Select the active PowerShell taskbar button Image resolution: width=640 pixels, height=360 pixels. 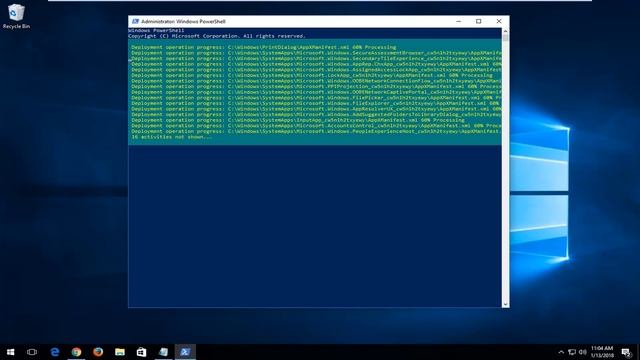(185, 352)
